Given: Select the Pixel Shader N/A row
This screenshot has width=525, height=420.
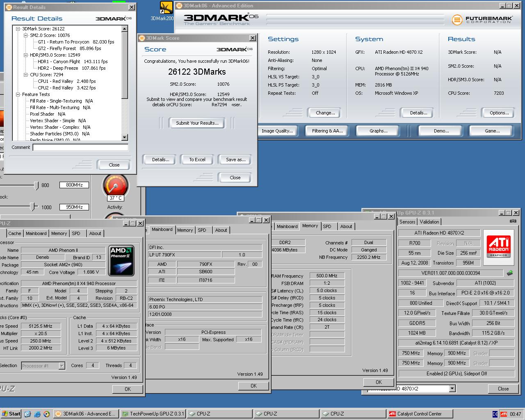Looking at the screenshot, I should click(x=48, y=114).
